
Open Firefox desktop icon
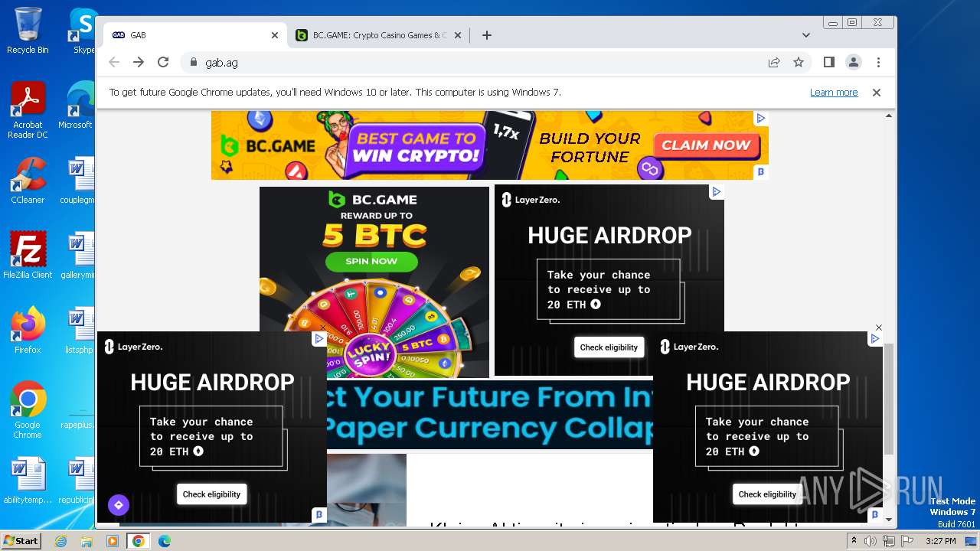(x=28, y=331)
